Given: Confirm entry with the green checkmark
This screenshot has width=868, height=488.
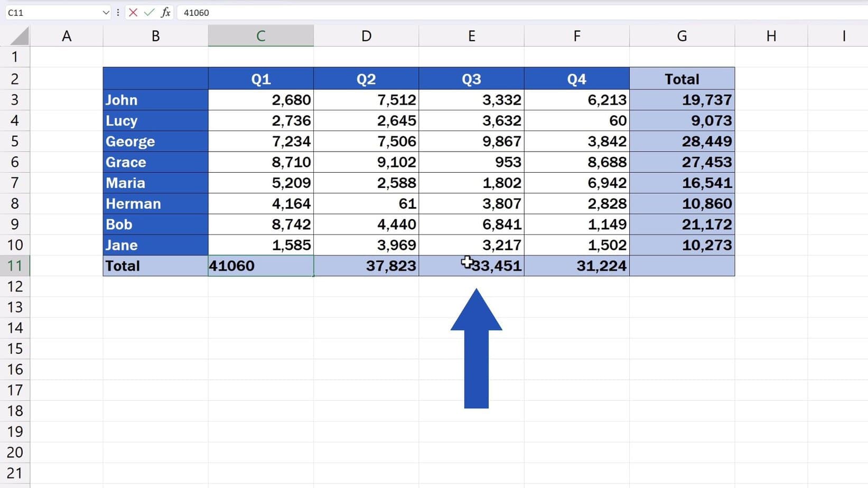Looking at the screenshot, I should click(148, 13).
